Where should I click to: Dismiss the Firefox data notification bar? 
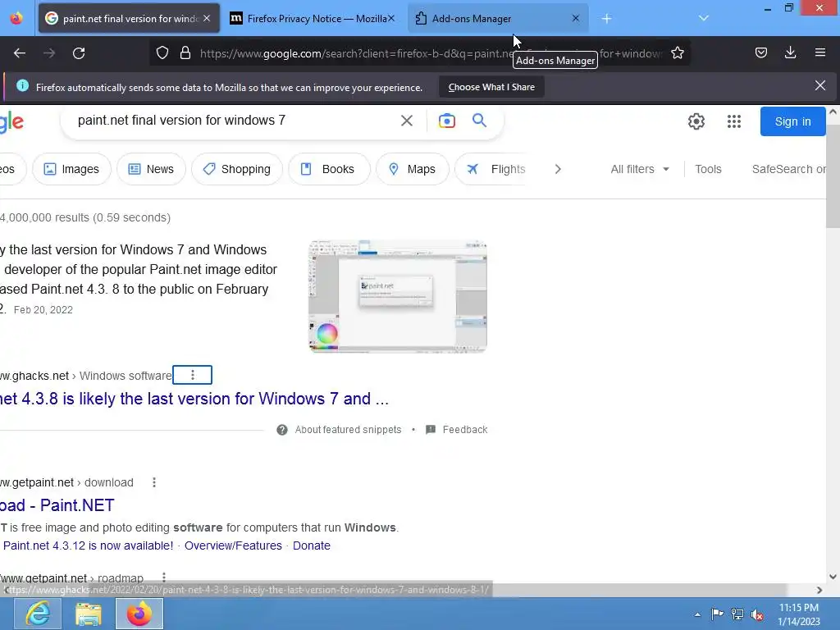(820, 85)
